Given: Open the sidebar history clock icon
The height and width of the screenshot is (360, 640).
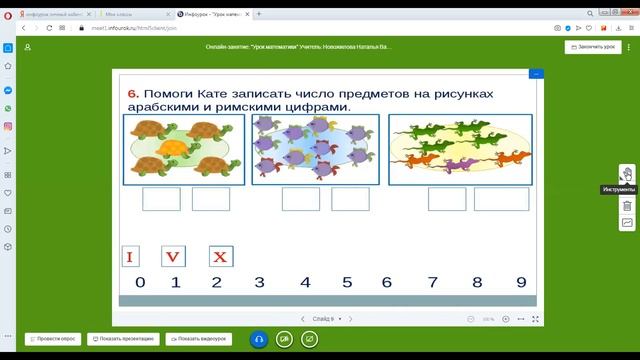Looking at the screenshot, I should pyautogui.click(x=8, y=229).
